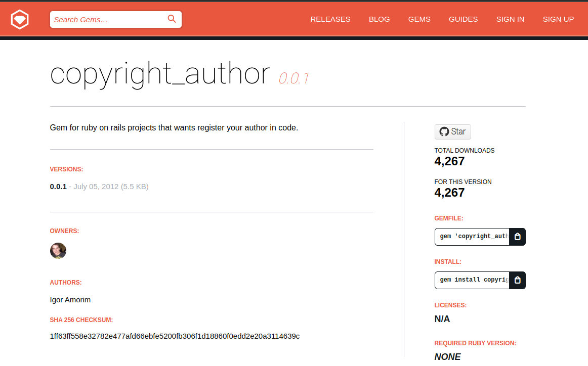Screen dimensions: 588x366
Task: Click the magnifier search icon
Action: 172,19
